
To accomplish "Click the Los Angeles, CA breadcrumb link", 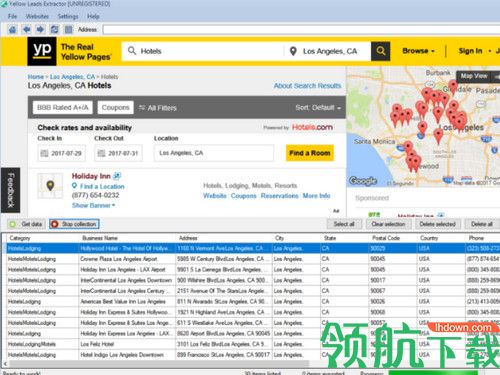I will click(x=72, y=77).
